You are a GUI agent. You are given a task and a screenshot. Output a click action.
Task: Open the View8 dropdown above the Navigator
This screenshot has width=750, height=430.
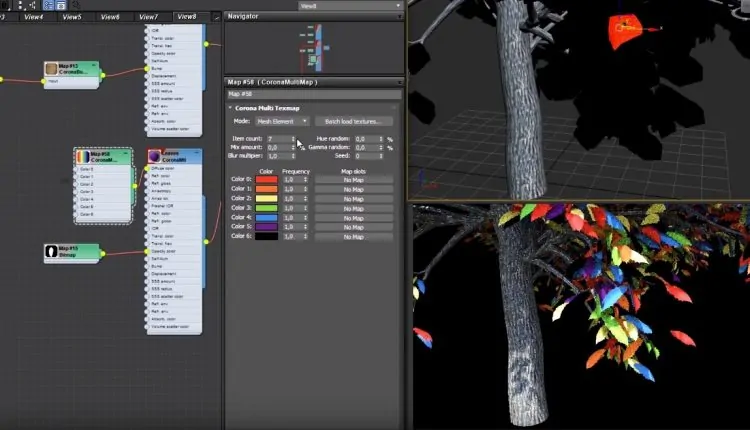(x=351, y=5)
